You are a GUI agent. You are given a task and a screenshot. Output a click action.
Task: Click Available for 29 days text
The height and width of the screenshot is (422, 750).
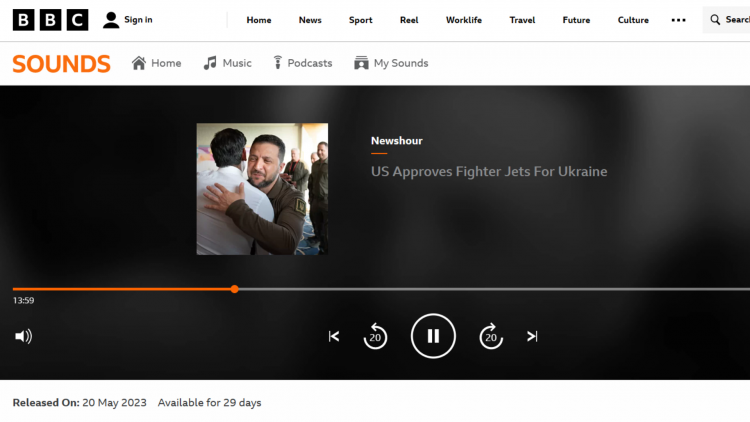(x=210, y=403)
